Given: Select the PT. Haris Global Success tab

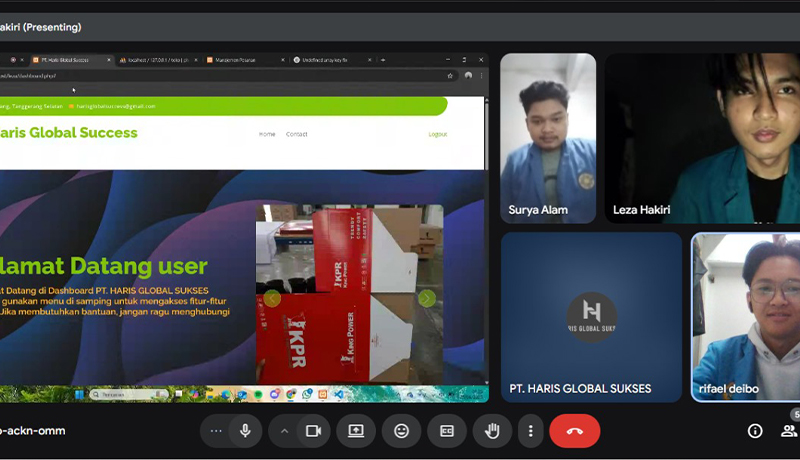Looking at the screenshot, I should (66, 60).
